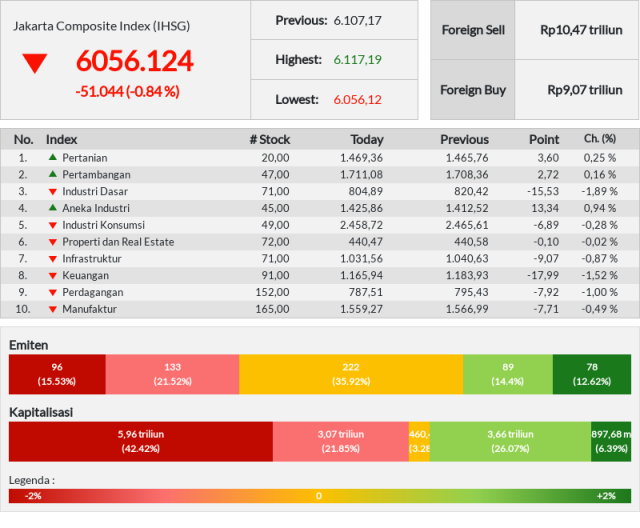
Task: Click Aneka Industri's change 0,94 %
Action: [600, 208]
